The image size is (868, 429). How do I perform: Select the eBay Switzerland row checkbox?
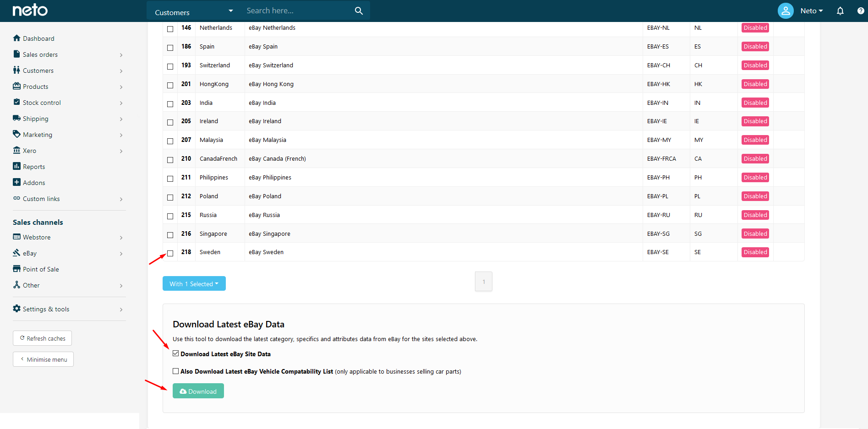[x=170, y=66]
